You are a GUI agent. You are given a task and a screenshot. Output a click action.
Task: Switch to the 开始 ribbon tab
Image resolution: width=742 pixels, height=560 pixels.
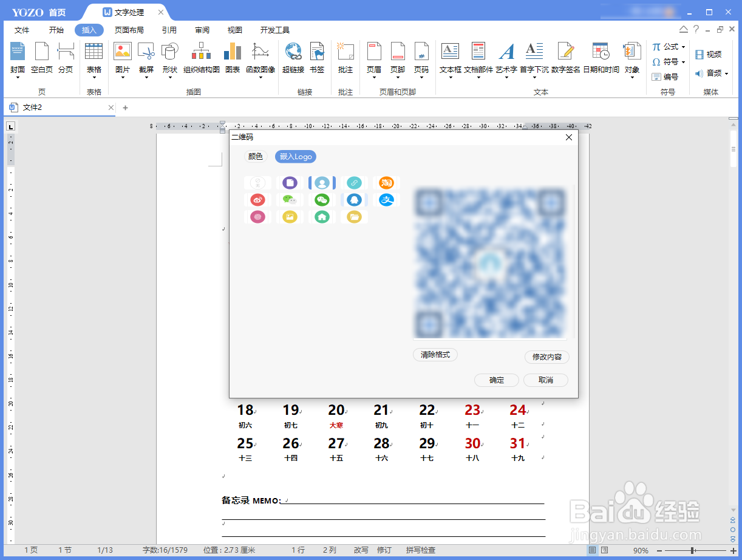56,30
